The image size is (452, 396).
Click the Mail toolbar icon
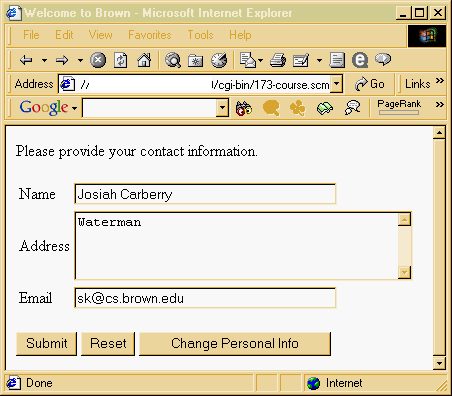click(x=248, y=60)
